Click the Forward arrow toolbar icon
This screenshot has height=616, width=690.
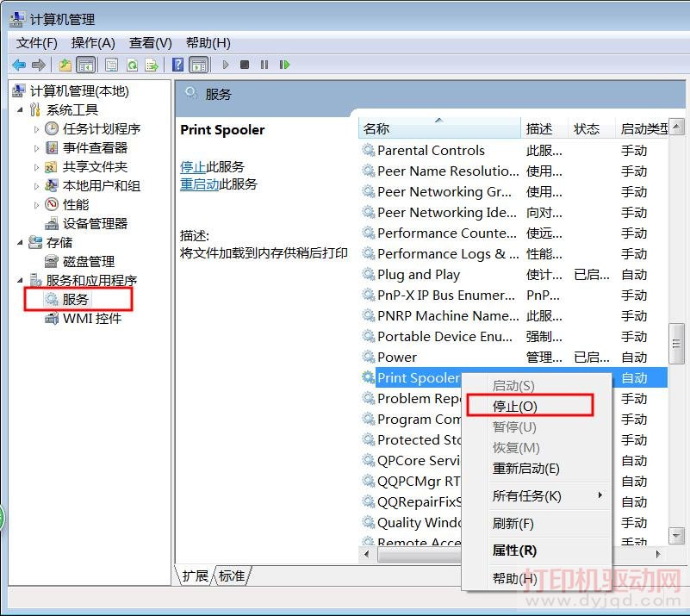coord(39,65)
